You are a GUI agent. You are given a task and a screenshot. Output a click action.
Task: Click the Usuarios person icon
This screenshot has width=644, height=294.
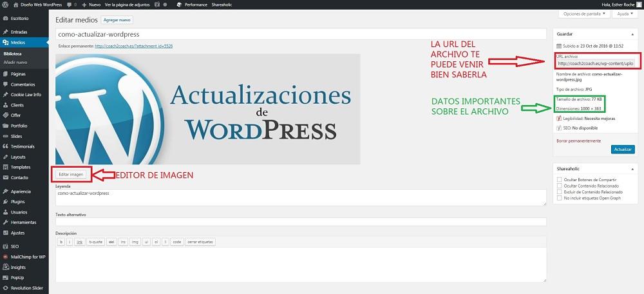coord(5,212)
